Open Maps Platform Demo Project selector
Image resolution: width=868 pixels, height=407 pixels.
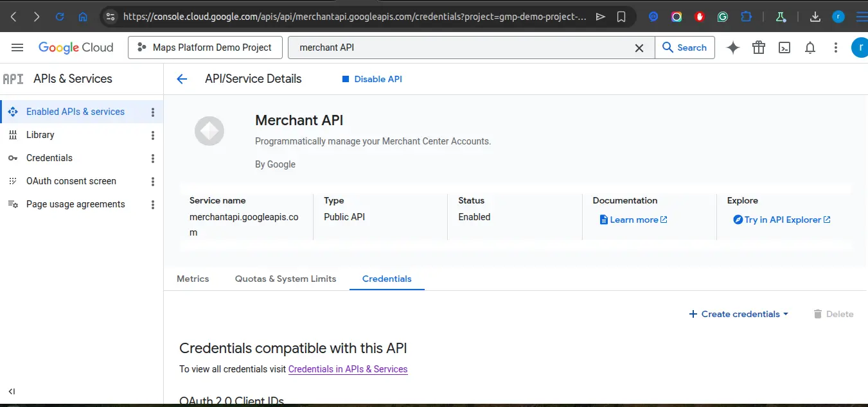coord(204,48)
